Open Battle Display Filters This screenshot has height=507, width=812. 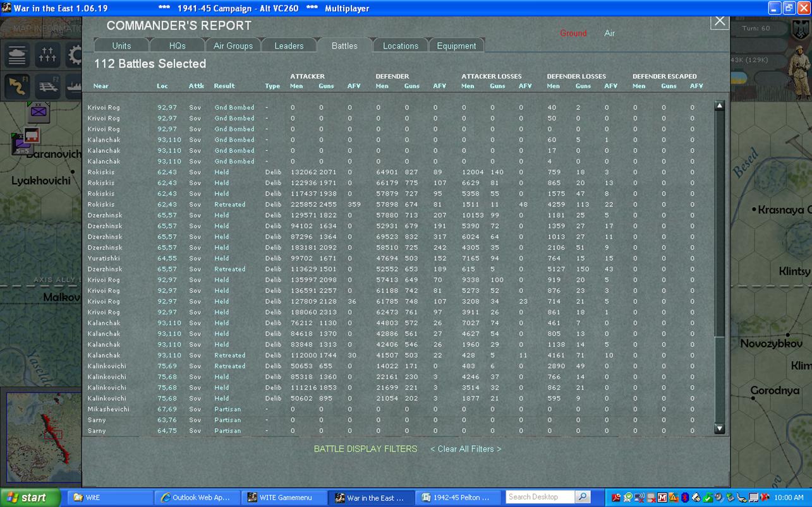pos(365,449)
